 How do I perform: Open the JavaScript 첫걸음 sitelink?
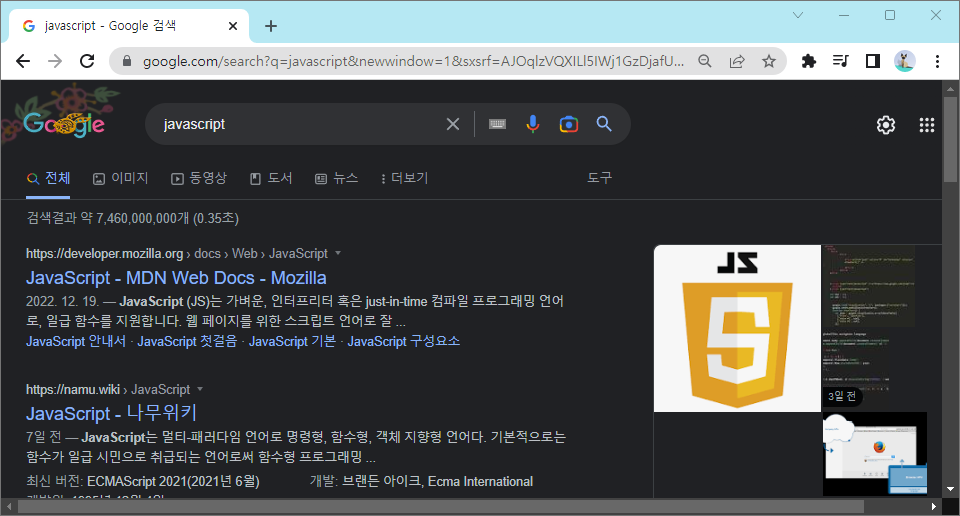[187, 341]
